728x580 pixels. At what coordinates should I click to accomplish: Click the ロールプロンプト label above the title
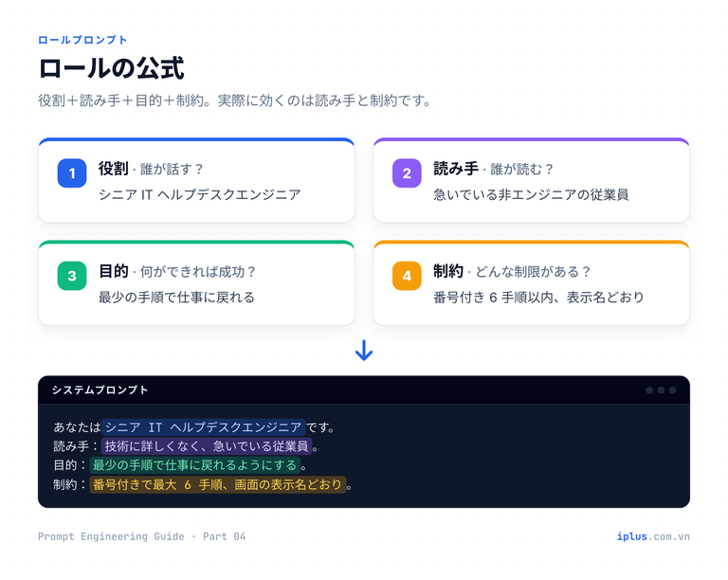click(82, 40)
